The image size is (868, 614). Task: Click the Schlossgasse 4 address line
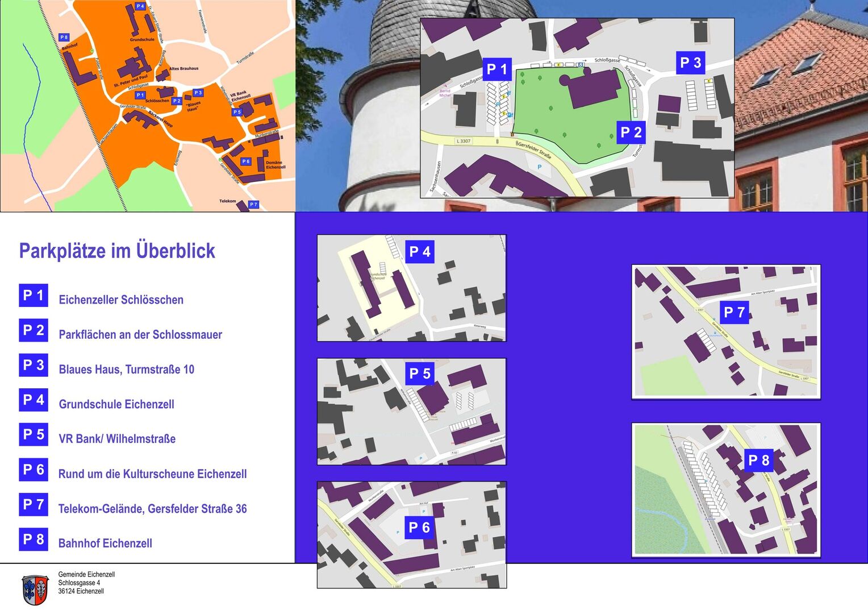79,583
